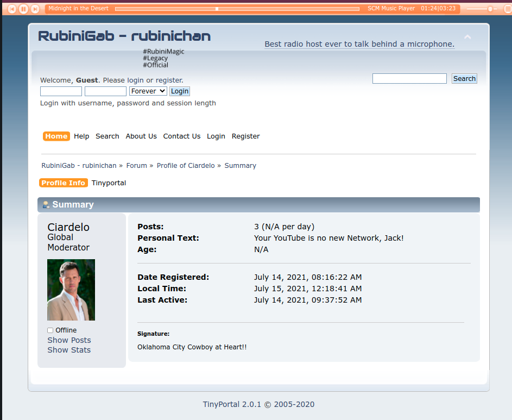The height and width of the screenshot is (420, 512).
Task: Click the RubiniGab - rubinichan site title
Action: pos(124,36)
